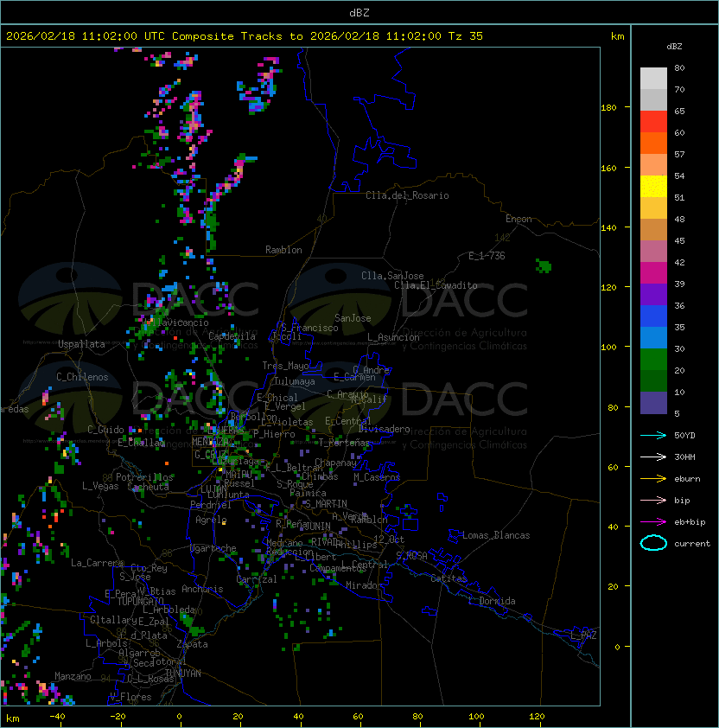Click the 'Zapata' map label

point(192,644)
